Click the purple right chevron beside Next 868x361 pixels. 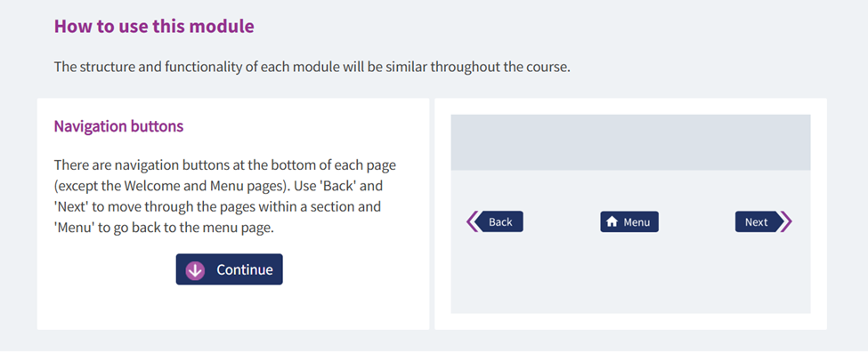(x=785, y=221)
